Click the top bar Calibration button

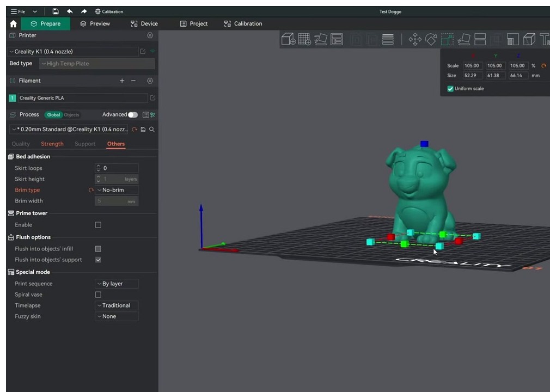pos(109,11)
